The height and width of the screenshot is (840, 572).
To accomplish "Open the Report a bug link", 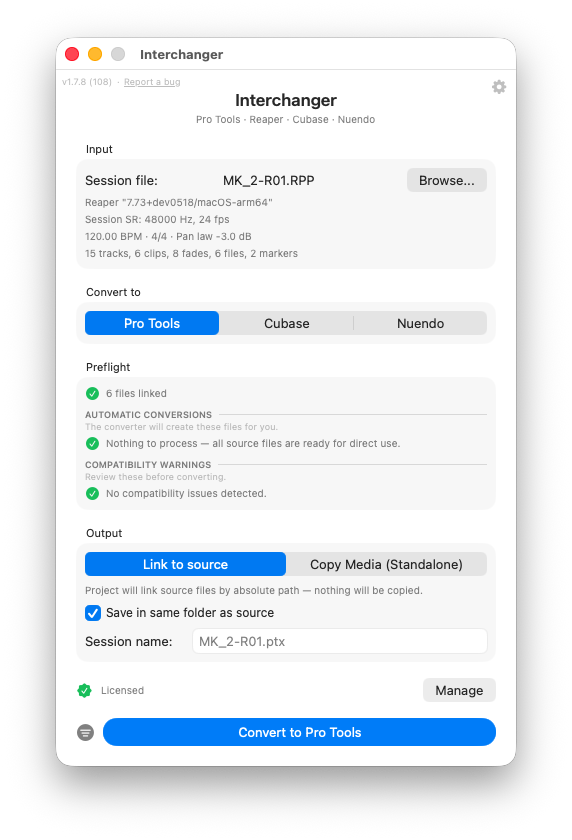I will 152,82.
